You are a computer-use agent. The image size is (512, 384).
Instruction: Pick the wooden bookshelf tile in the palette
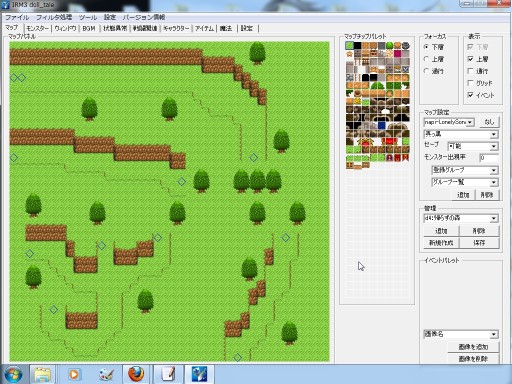coord(373,53)
